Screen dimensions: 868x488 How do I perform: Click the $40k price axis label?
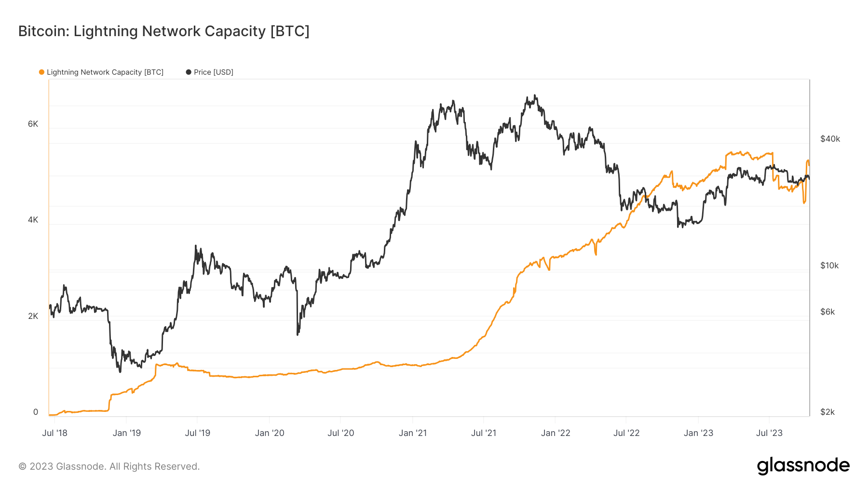point(830,139)
